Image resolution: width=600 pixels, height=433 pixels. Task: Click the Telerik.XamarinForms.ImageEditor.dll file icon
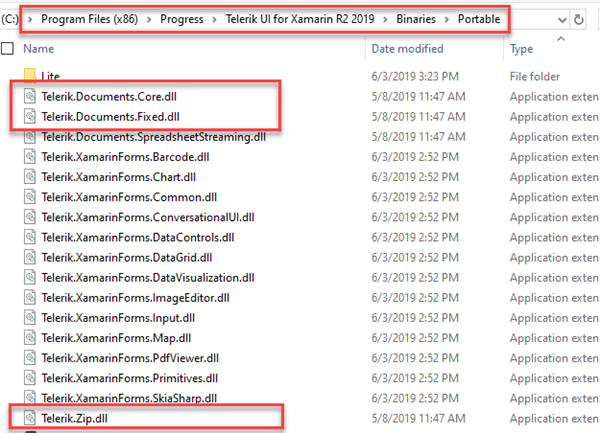[30, 297]
